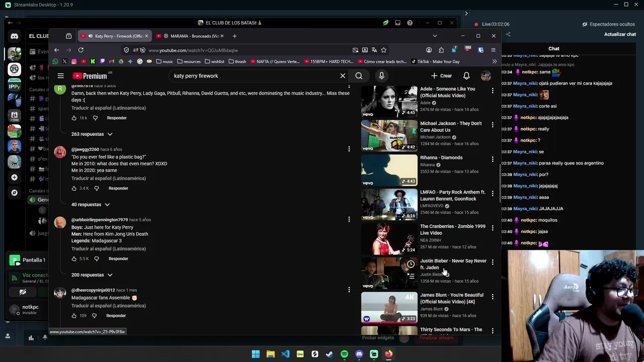Open wishlist bookmarks folder
Viewport: 644px width, 362px height.
[x=214, y=61]
